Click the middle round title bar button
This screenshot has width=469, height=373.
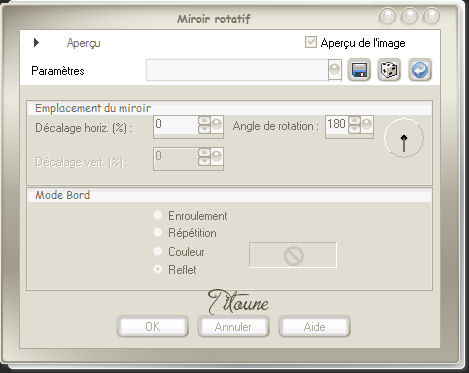click(409, 16)
